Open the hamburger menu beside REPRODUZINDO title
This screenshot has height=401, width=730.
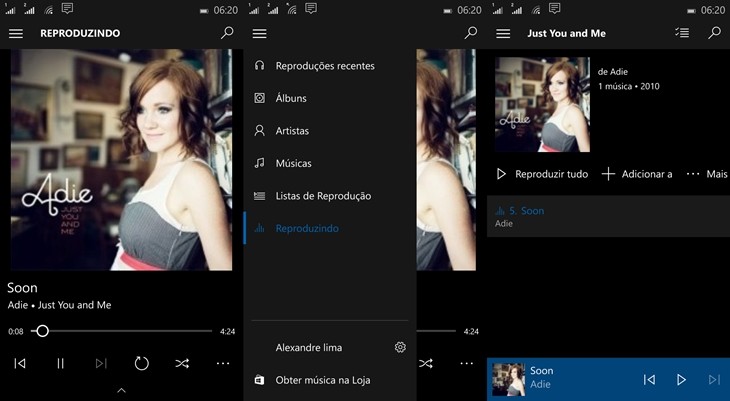pyautogui.click(x=16, y=34)
